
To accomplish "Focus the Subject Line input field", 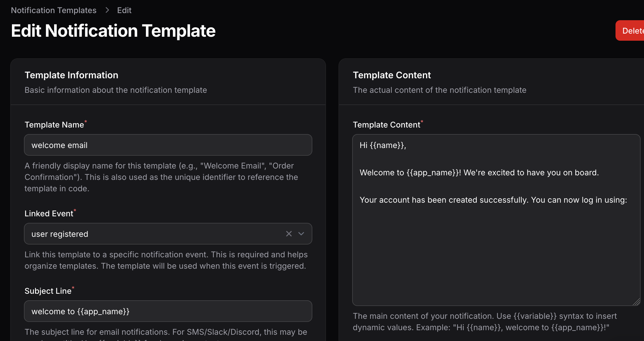I will point(168,311).
